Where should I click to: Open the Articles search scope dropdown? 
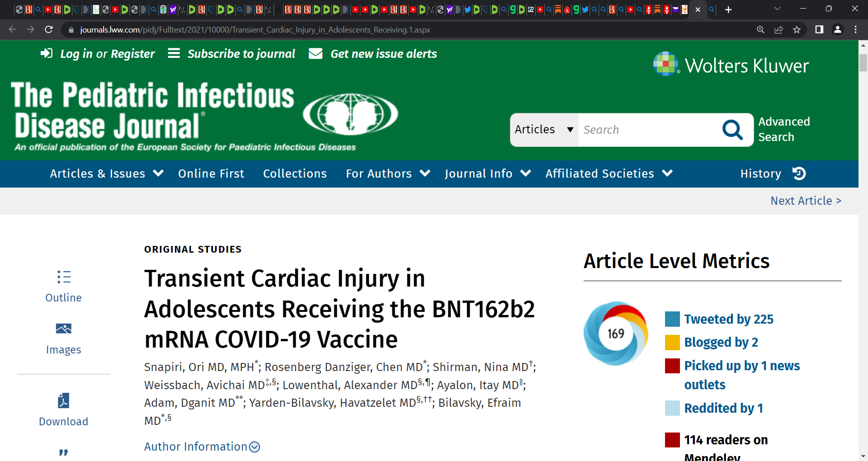click(544, 130)
